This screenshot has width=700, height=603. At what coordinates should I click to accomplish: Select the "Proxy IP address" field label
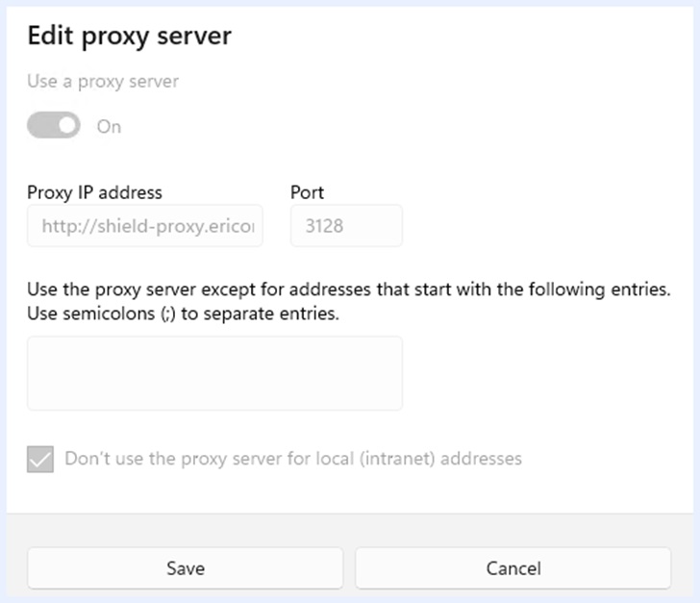pos(94,192)
